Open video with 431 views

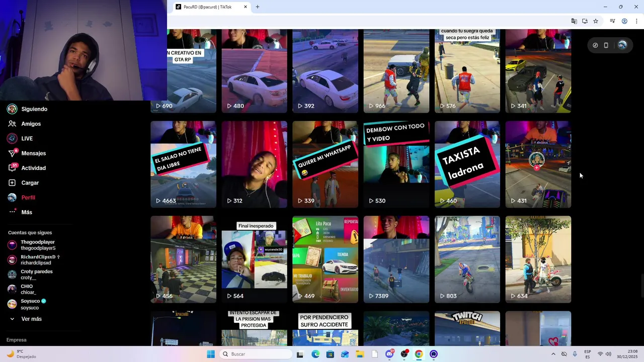tap(538, 164)
